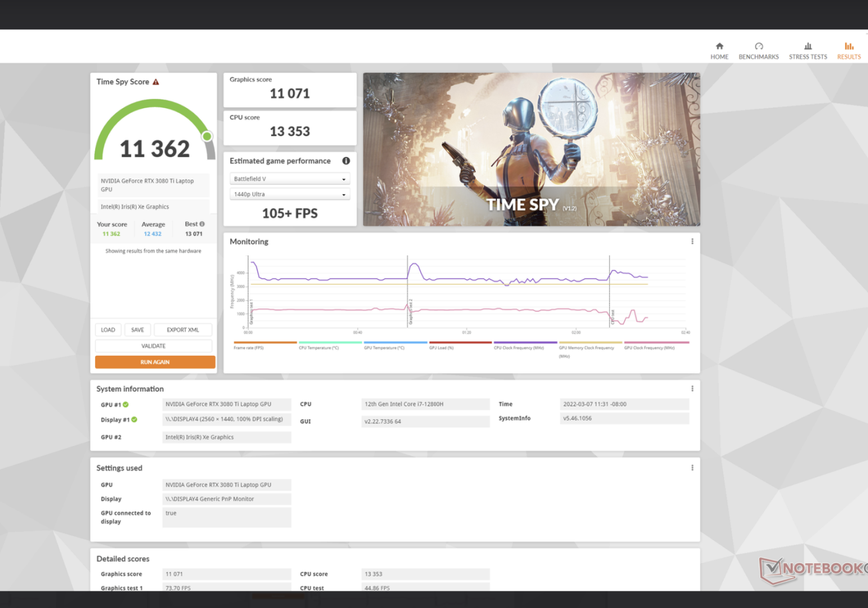The height and width of the screenshot is (608, 868).
Task: Click the info icon beside Estimated game performance
Action: [346, 160]
